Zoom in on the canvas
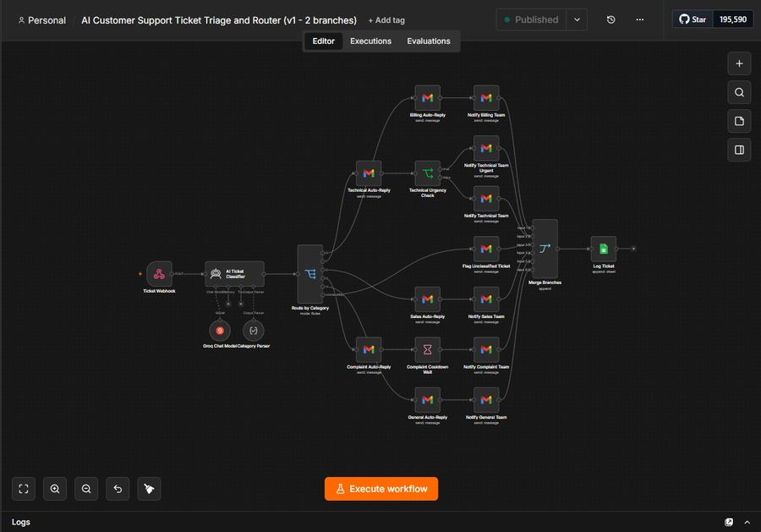The image size is (761, 532). coord(55,489)
